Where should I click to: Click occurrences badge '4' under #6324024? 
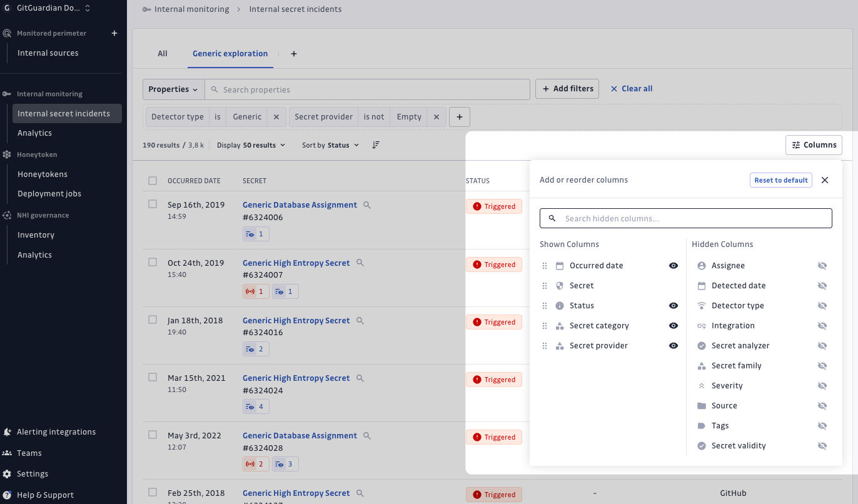click(x=256, y=406)
